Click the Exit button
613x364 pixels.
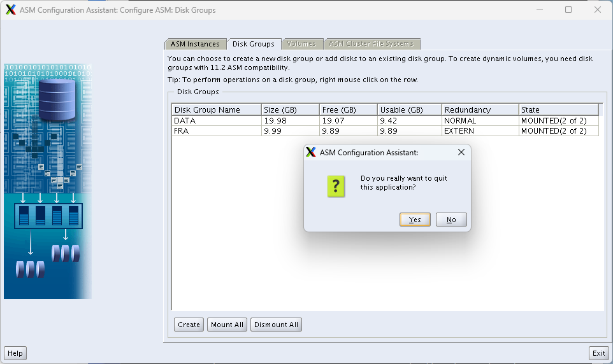point(598,353)
